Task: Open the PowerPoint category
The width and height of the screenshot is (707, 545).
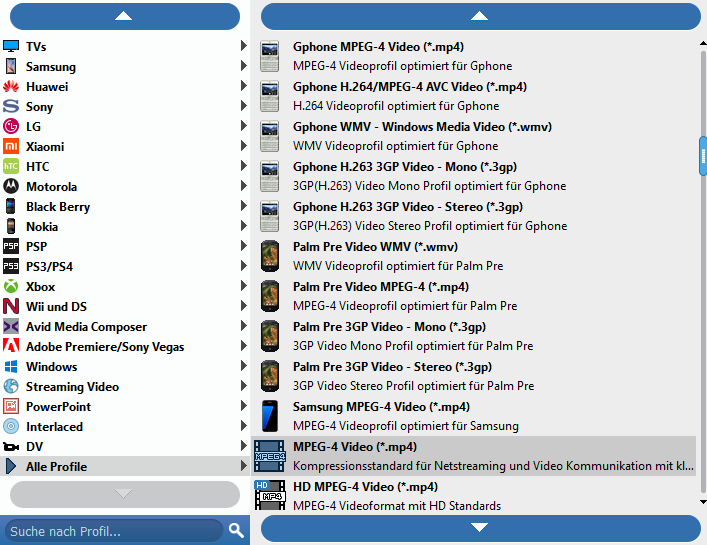Action: click(x=125, y=406)
